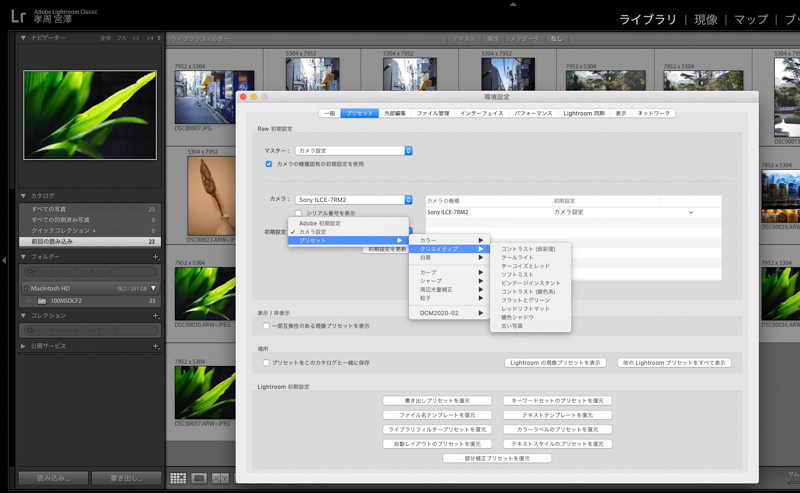Open the パフォーマンス preferences tab
800x493 pixels.
pos(533,114)
